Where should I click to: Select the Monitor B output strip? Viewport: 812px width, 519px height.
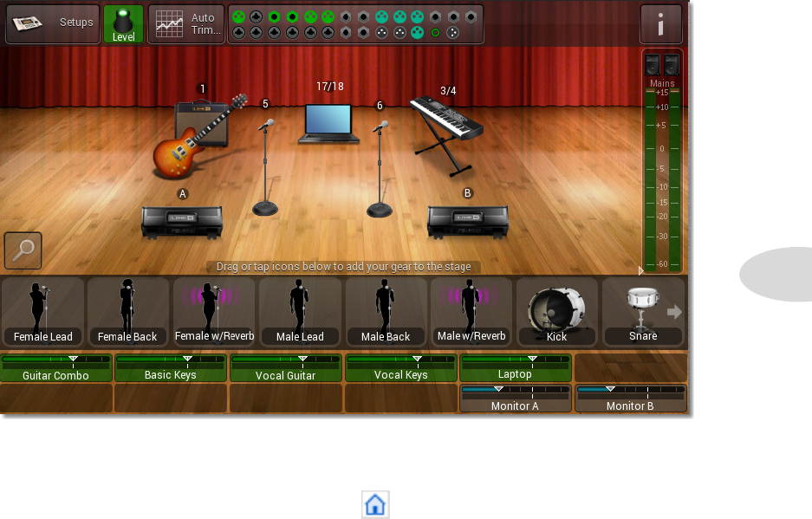click(x=631, y=399)
